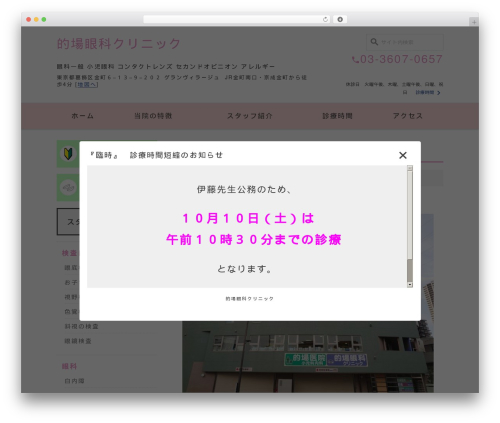Click the 的場眼科クリニック site title
Image resolution: width=500 pixels, height=423 pixels.
pyautogui.click(x=119, y=44)
